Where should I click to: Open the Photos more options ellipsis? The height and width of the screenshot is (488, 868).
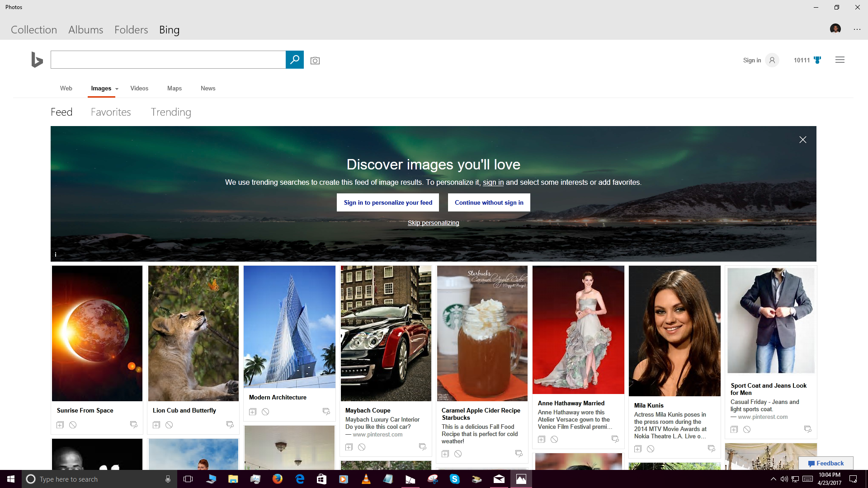(x=857, y=29)
